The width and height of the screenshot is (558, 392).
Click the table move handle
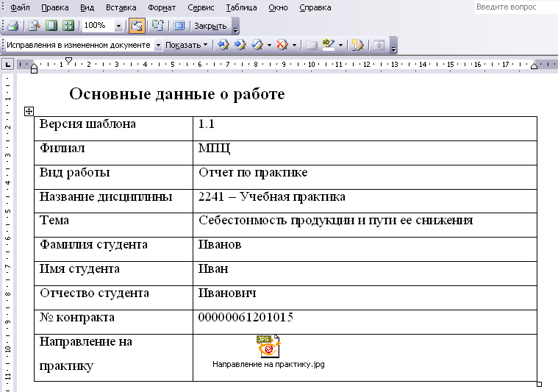pos(29,112)
